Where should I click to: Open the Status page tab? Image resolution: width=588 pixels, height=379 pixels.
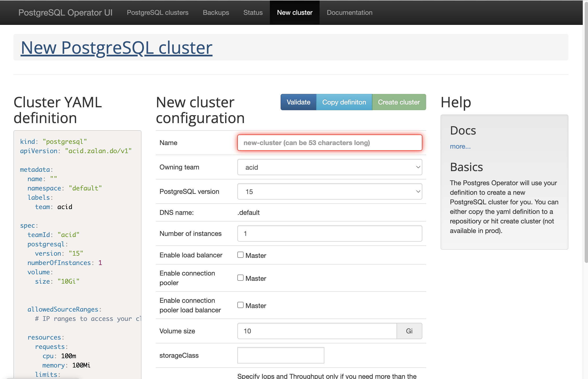pos(253,13)
